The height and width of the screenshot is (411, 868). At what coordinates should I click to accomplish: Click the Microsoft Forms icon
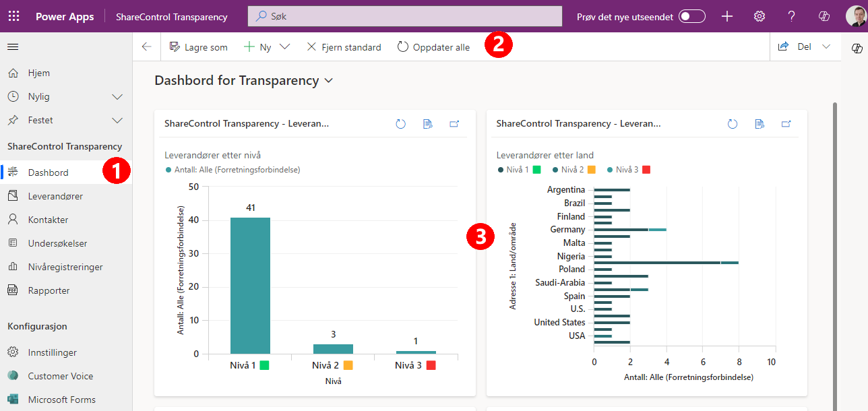[13, 400]
